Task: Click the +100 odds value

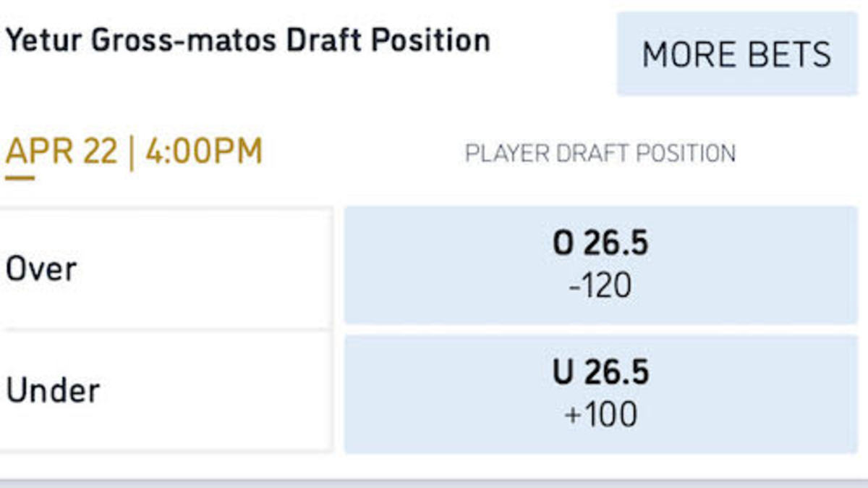Action: click(x=600, y=416)
